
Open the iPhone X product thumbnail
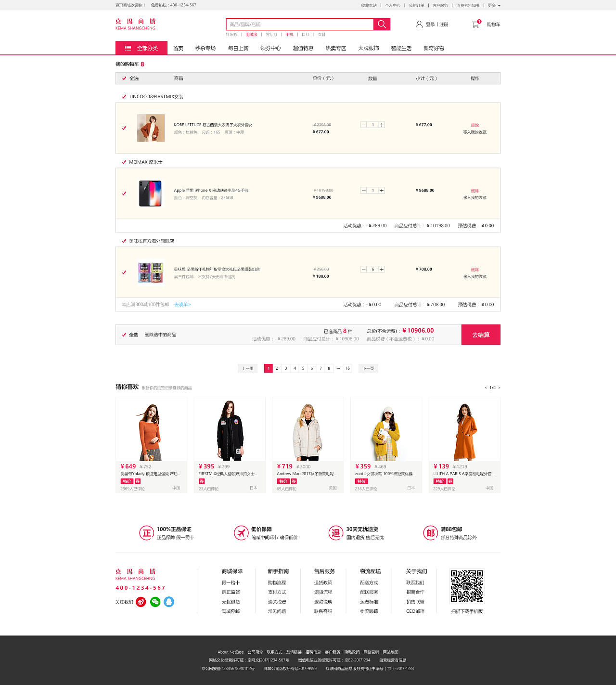click(151, 194)
